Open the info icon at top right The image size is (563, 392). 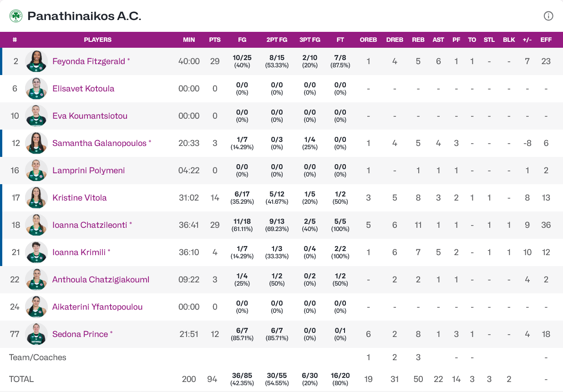pyautogui.click(x=548, y=16)
